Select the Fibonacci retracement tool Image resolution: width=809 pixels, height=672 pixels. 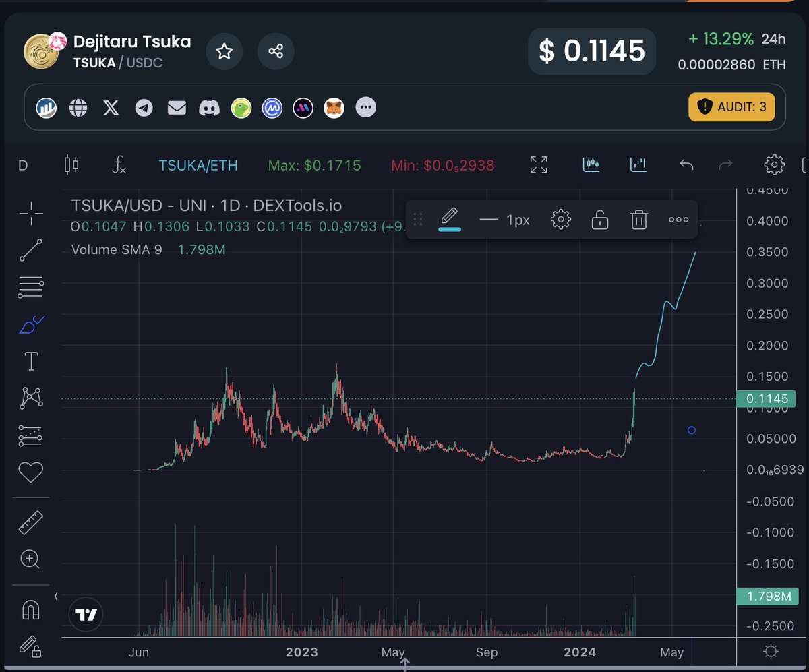[31, 288]
